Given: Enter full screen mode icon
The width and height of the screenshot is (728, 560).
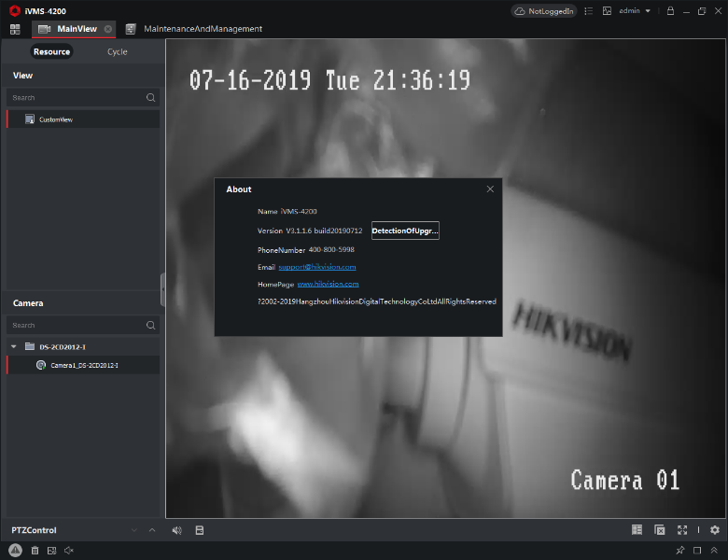Looking at the screenshot, I should click(682, 530).
